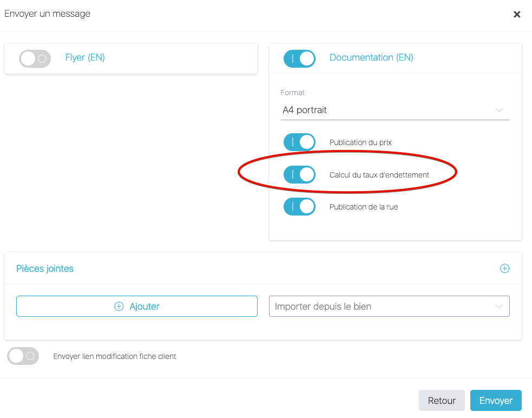Click the blue Envoyer button
This screenshot has height=418, width=532.
click(495, 401)
